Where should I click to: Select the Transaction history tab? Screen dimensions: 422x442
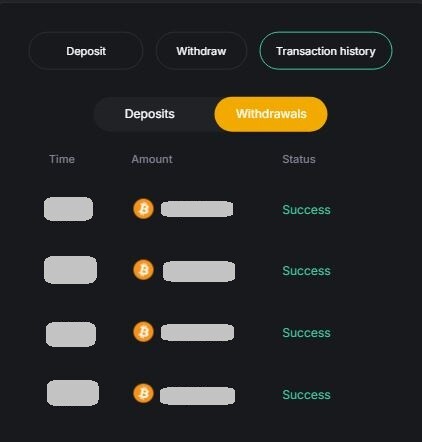pyautogui.click(x=326, y=51)
